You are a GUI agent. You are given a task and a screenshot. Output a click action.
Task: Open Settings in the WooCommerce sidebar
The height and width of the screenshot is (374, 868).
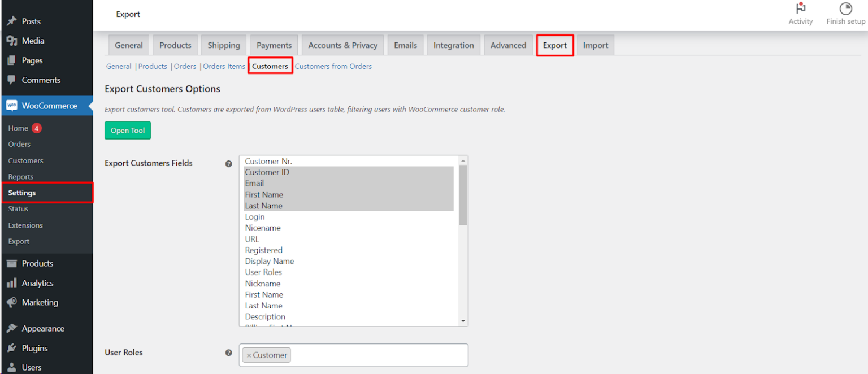point(21,192)
